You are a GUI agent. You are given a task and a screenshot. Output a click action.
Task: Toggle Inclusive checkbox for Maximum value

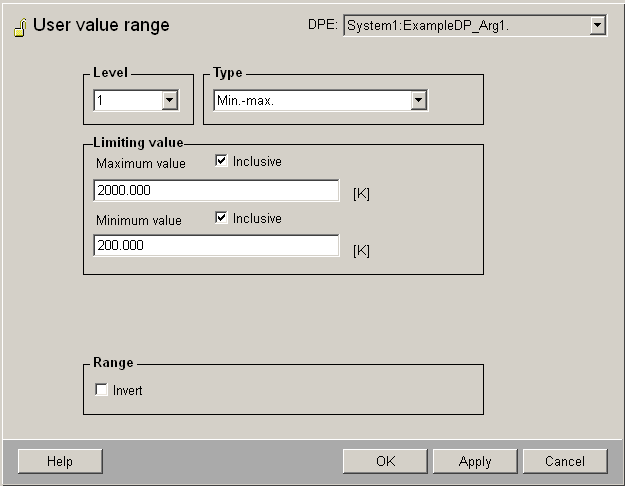point(222,161)
